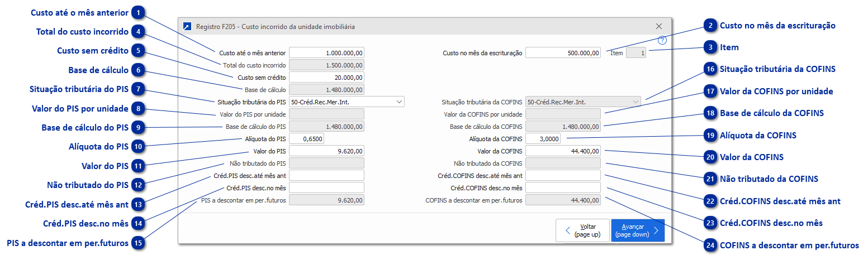This screenshot has height=260, width=868.
Task: Click the Não tributado da COFINS field
Action: tap(563, 163)
